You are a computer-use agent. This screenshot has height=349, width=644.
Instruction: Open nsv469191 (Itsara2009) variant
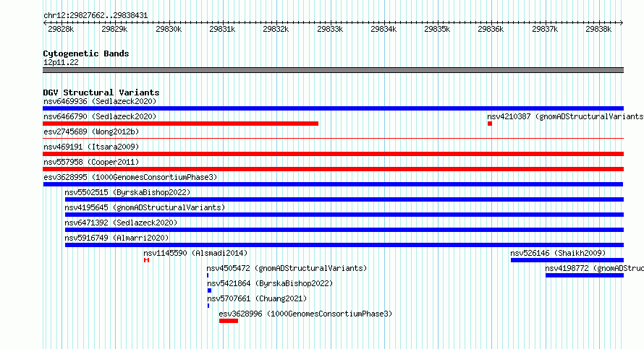(91, 147)
